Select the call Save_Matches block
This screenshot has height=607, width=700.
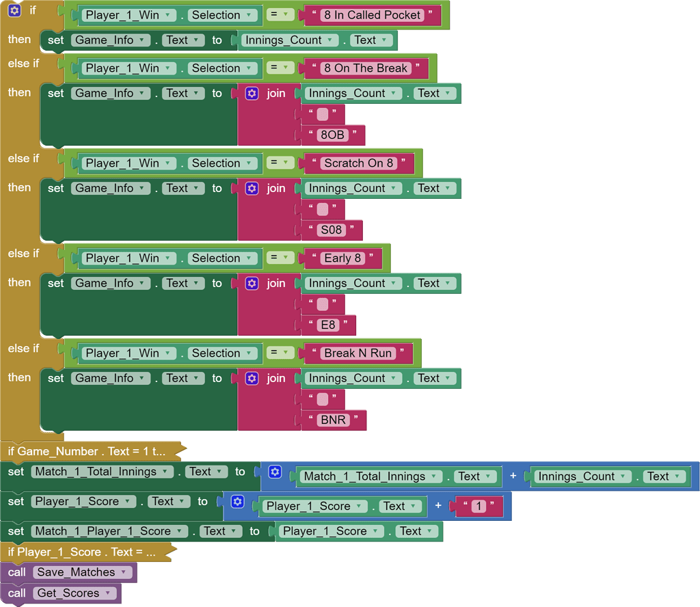coord(16,572)
